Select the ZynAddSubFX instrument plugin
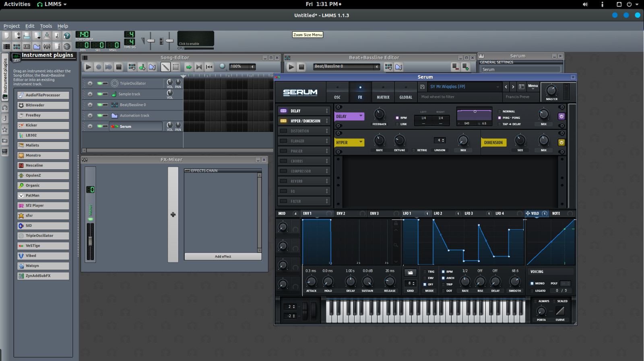Viewport: 644px width, 361px height. 43,276
